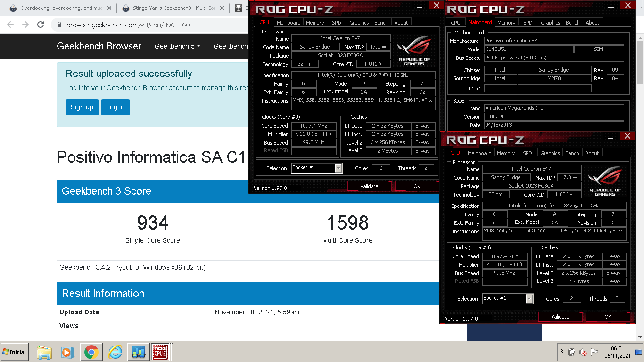Click the Republic of Gamers logo, 1.041 V window
644x362 pixels.
tap(414, 49)
